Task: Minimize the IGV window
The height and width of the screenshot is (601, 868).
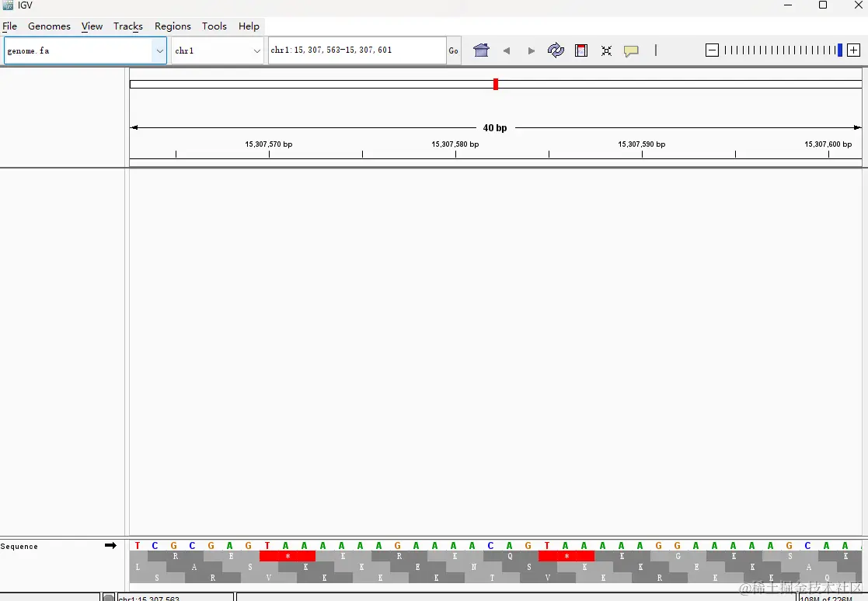Action: point(788,5)
